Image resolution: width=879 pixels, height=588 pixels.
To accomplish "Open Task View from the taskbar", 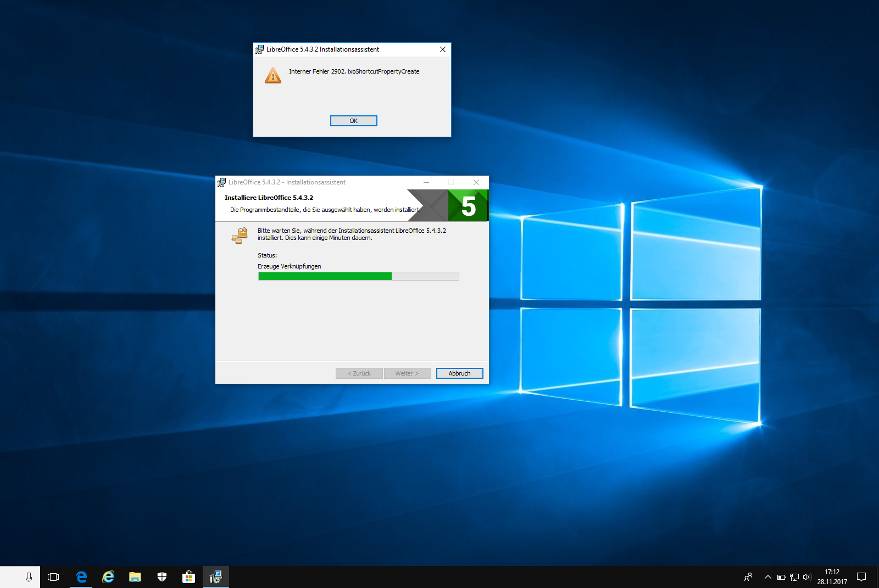I will click(53, 577).
